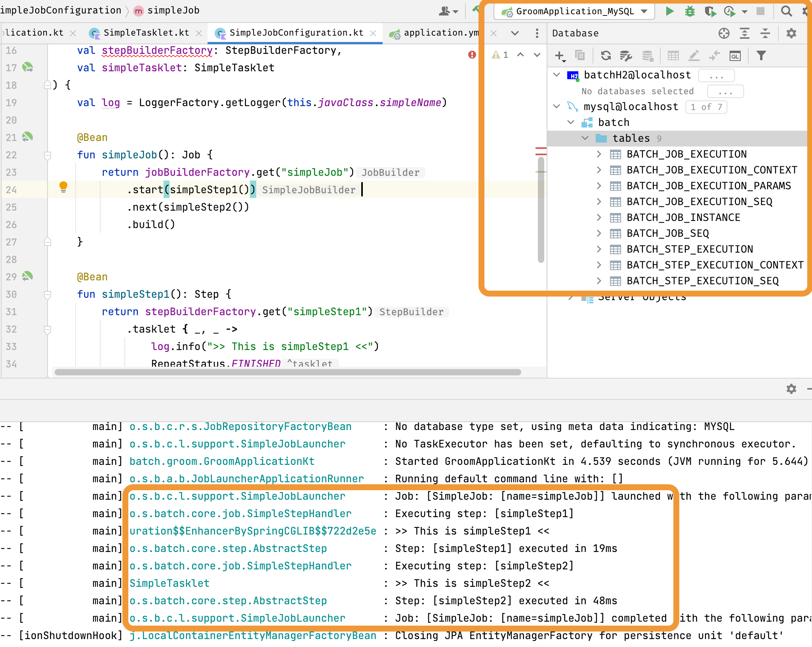Screen dimensions: 812x647
Task: Open search everywhere magnifier
Action: [x=786, y=11]
